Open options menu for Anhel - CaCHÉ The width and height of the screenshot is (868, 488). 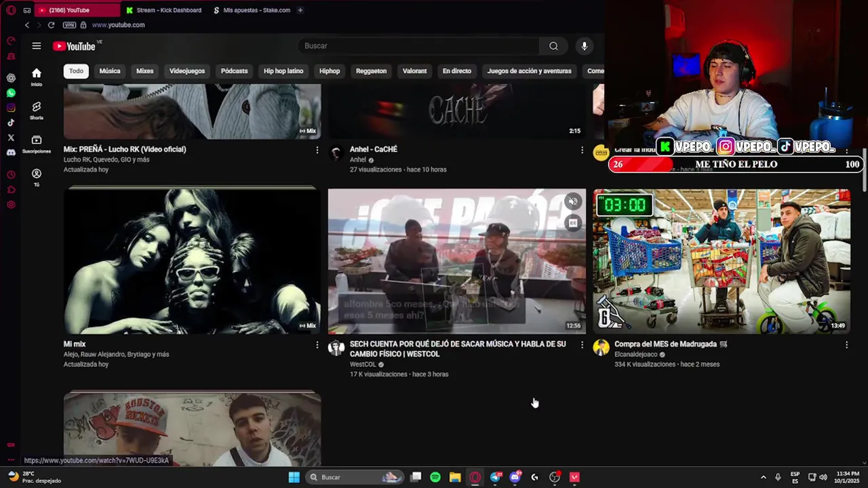(581, 150)
